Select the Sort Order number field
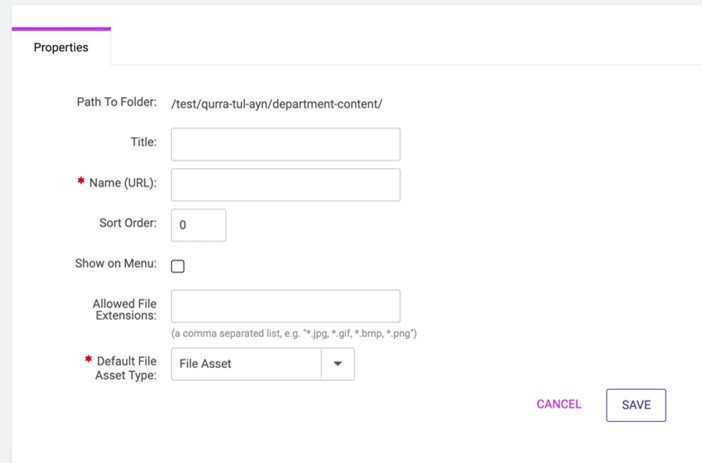The height and width of the screenshot is (463, 702). 198,225
